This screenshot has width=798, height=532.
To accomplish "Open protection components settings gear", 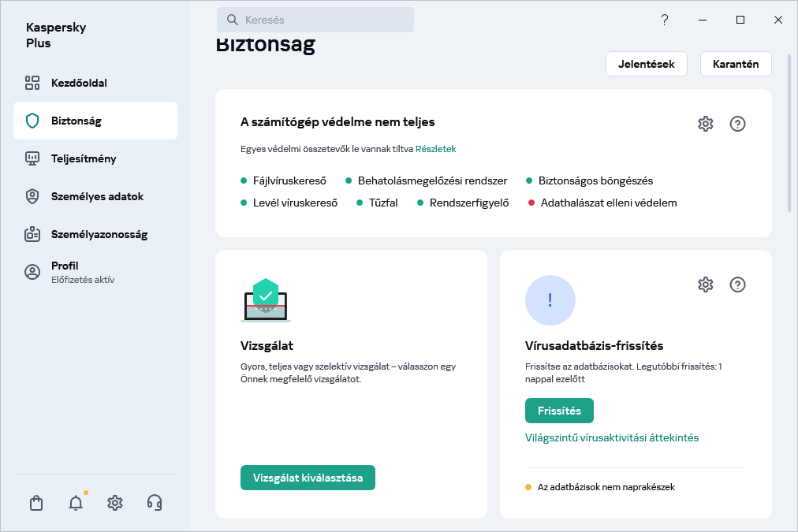I will pos(705,124).
